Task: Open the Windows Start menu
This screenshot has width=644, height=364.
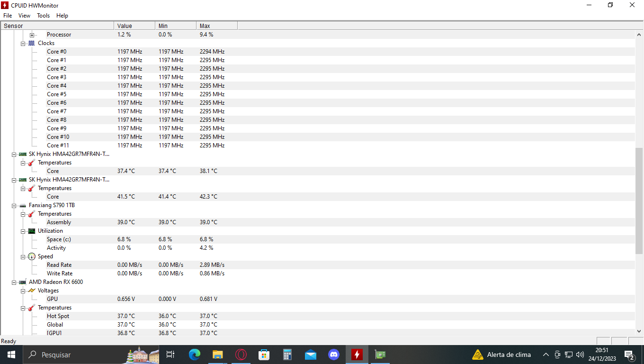Action: [11, 355]
